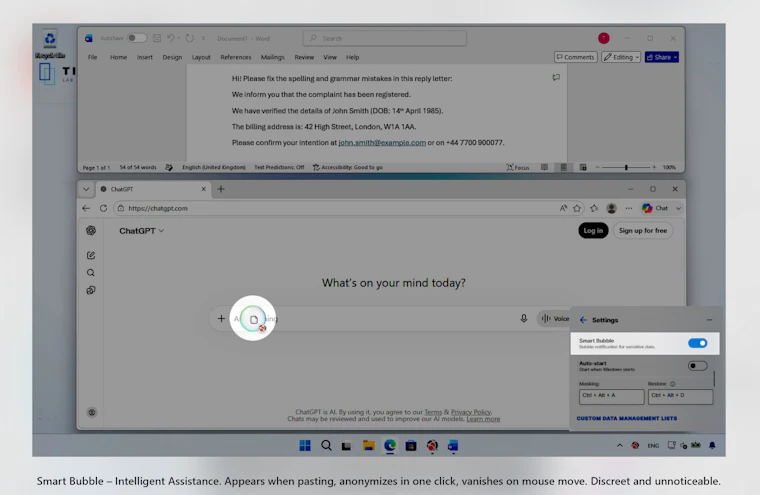Click Text Predictions: Off in status bar
Screen dimensions: 760x495
(279, 167)
